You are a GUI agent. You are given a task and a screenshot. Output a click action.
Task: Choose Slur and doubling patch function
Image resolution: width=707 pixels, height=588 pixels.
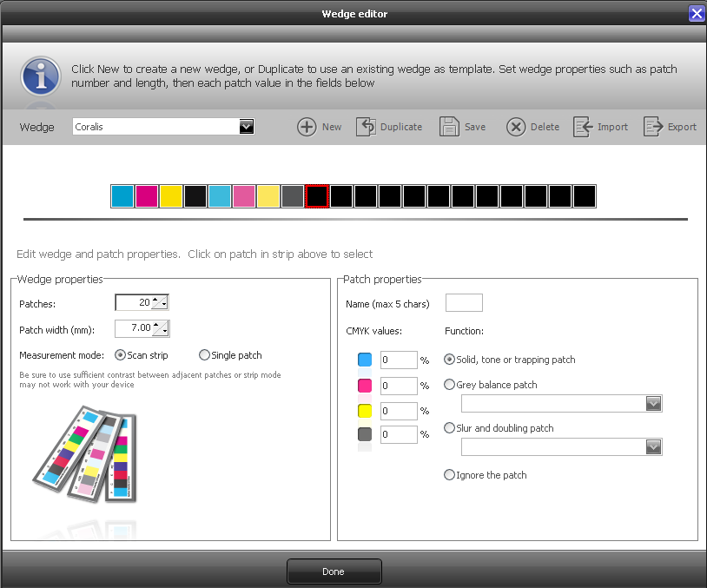449,428
